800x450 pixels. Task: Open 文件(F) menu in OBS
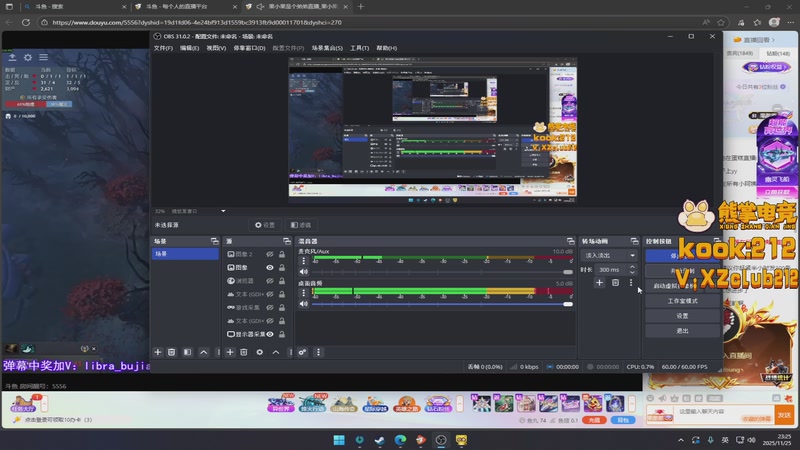coord(163,48)
